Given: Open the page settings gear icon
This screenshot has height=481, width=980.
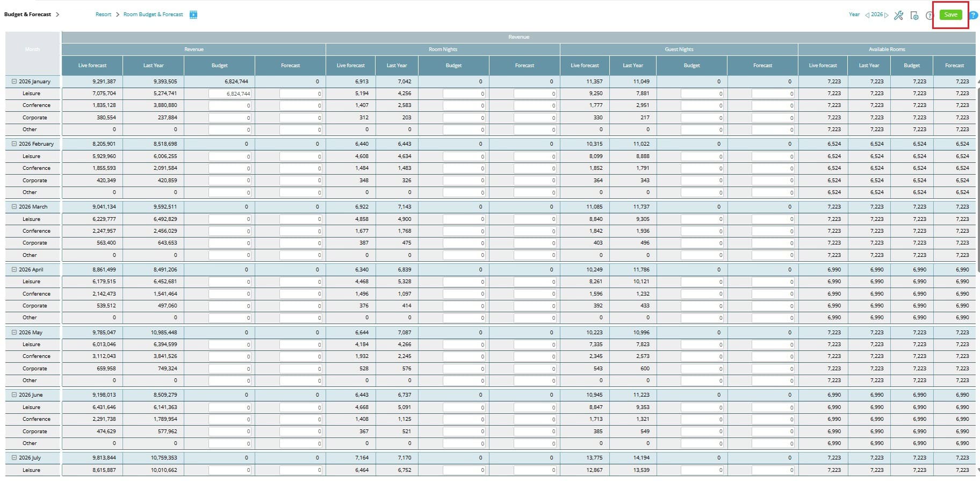Looking at the screenshot, I should pyautogui.click(x=914, y=15).
